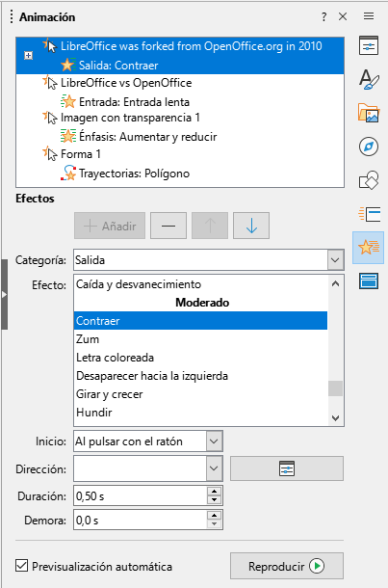Increase Duración with the up stepper
This screenshot has width=388, height=588.
coord(214,492)
